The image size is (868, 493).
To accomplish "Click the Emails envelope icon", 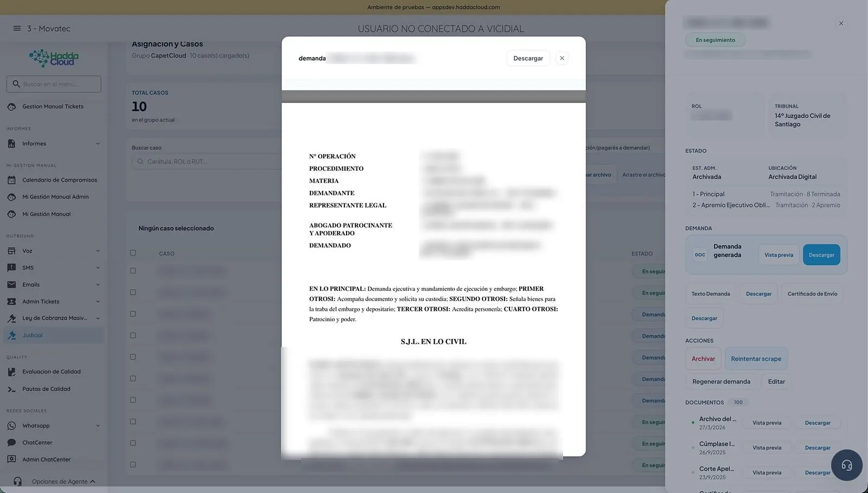I will (x=11, y=285).
